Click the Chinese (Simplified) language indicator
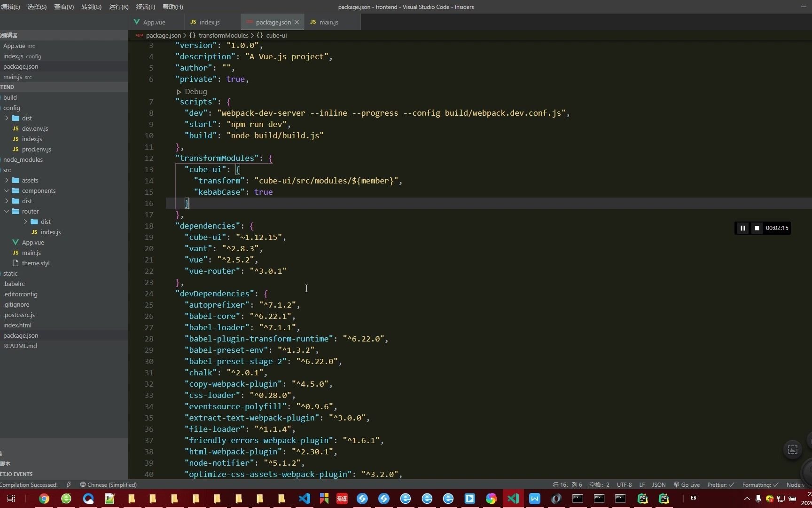Screen dimensions: 812x508 [x=108, y=484]
